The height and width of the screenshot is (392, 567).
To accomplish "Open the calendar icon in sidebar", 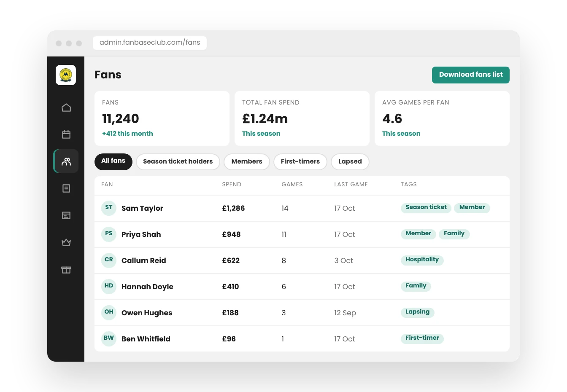I will click(66, 134).
